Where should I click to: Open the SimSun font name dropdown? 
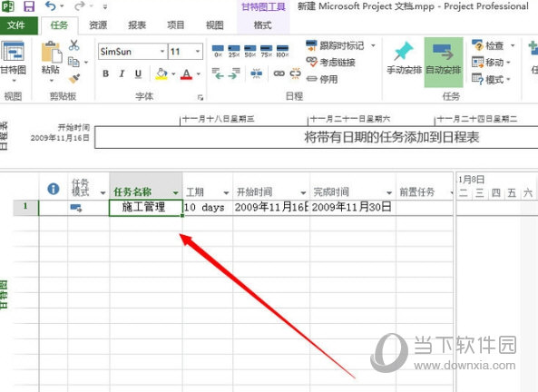pyautogui.click(x=162, y=52)
